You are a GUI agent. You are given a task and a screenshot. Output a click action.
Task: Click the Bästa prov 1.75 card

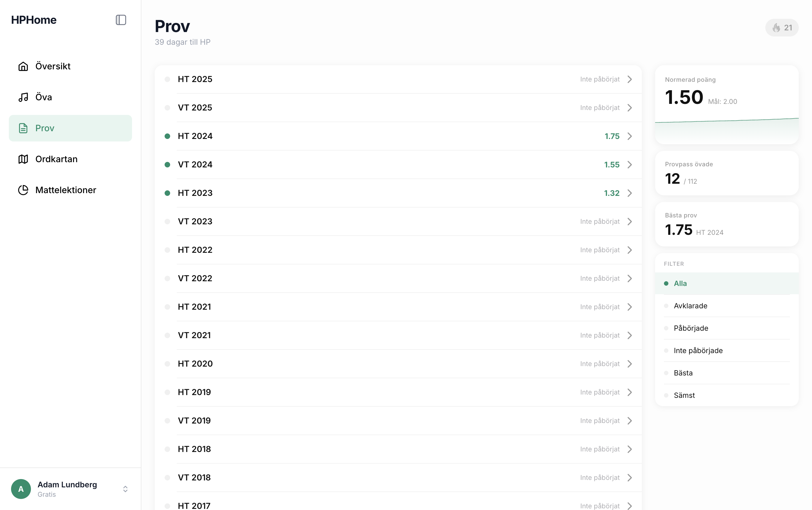coord(727,224)
